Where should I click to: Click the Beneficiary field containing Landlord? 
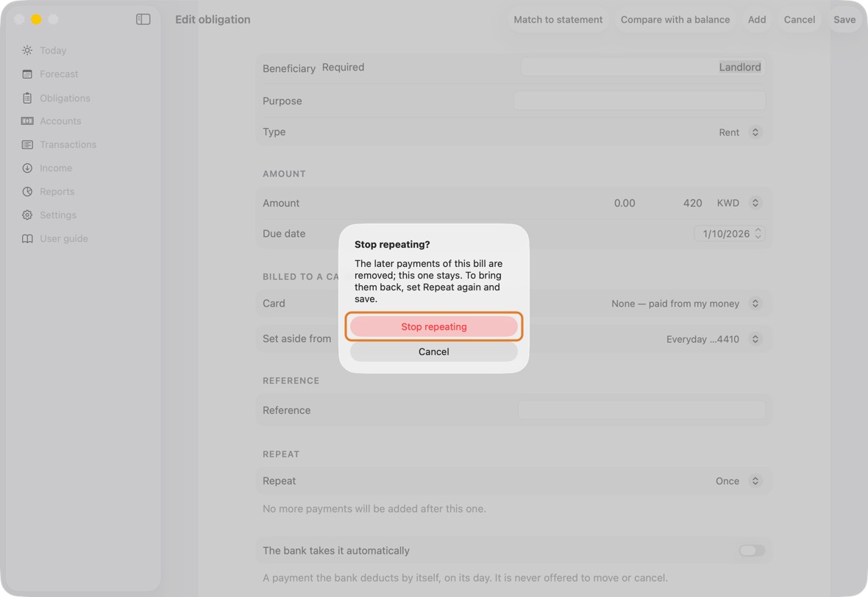click(643, 67)
